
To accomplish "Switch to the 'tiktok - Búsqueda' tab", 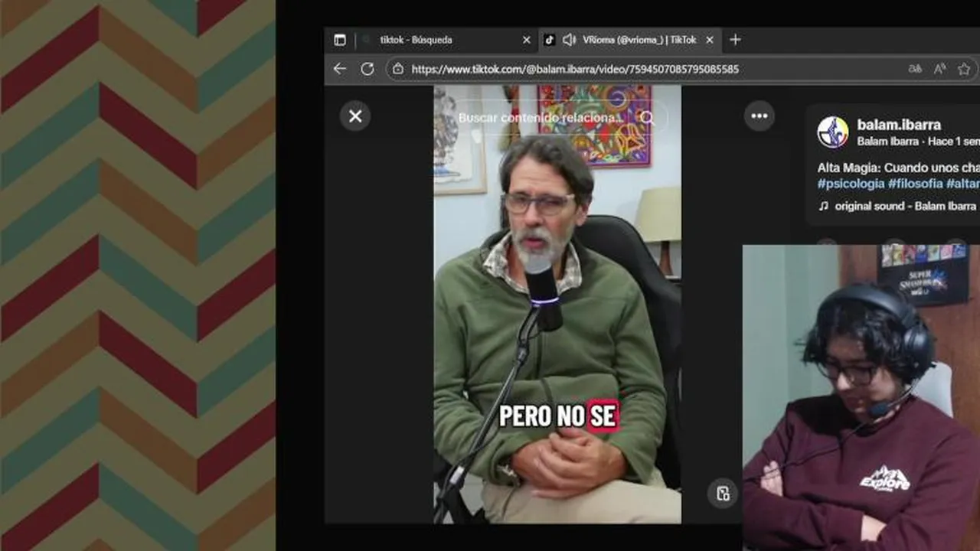I will [x=447, y=40].
